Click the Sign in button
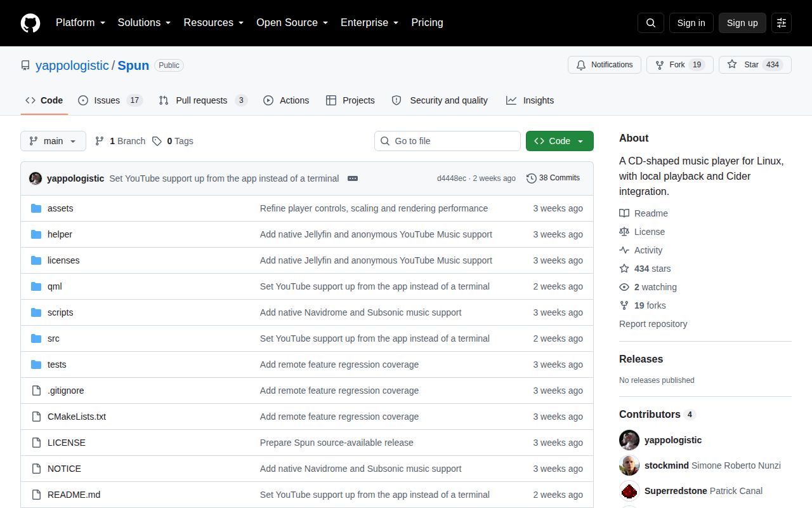 tap(691, 23)
